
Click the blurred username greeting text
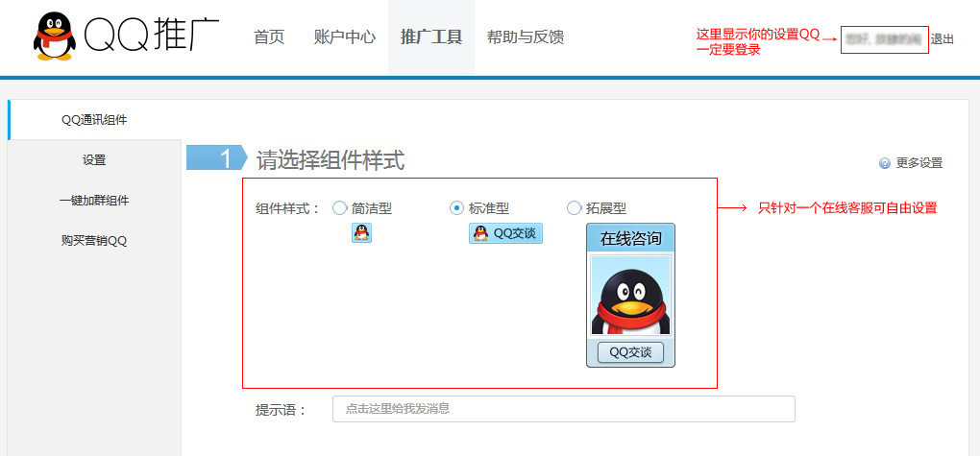pyautogui.click(x=884, y=39)
